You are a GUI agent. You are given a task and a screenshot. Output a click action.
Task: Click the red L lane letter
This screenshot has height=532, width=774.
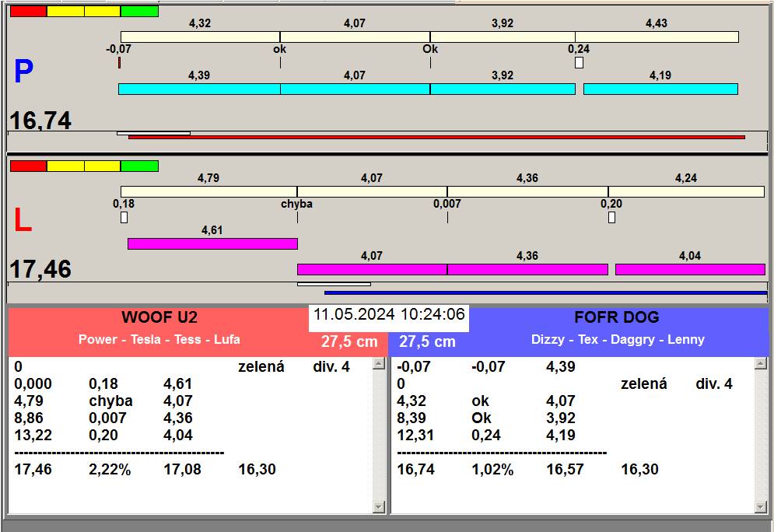[x=23, y=220]
